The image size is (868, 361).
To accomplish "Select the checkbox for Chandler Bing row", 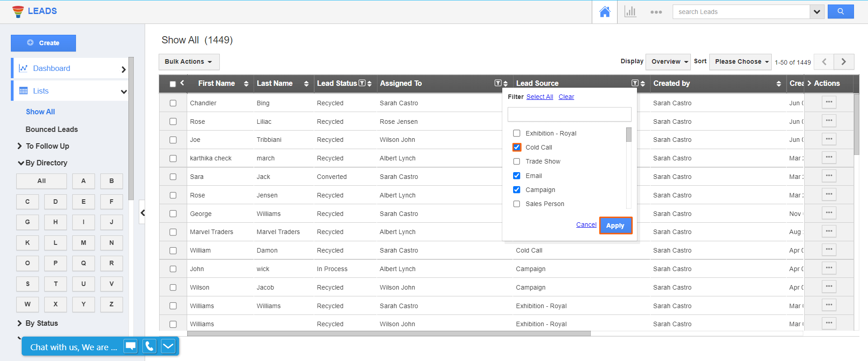I will (173, 103).
